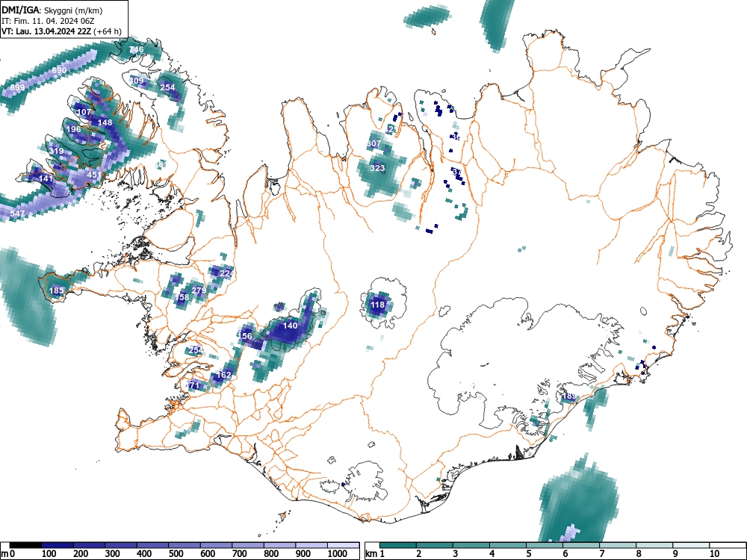Pick the dark blue 100–200 m legend swatch

coord(58,545)
